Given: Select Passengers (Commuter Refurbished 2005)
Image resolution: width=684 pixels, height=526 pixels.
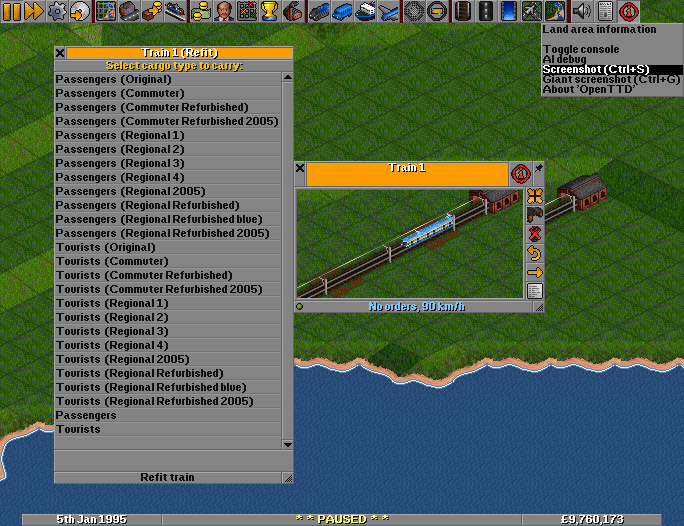Looking at the screenshot, I should 168,121.
